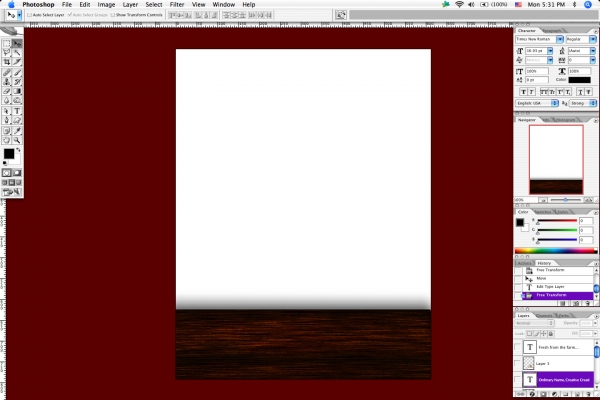Select the Path Selection tool
Viewport: 600px width, 400px height.
click(x=7, y=111)
